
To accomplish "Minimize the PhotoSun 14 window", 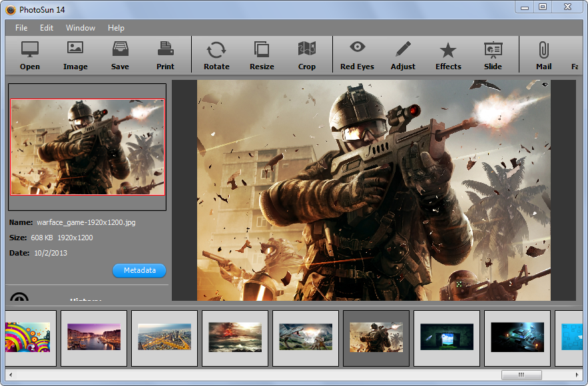I will [525, 7].
